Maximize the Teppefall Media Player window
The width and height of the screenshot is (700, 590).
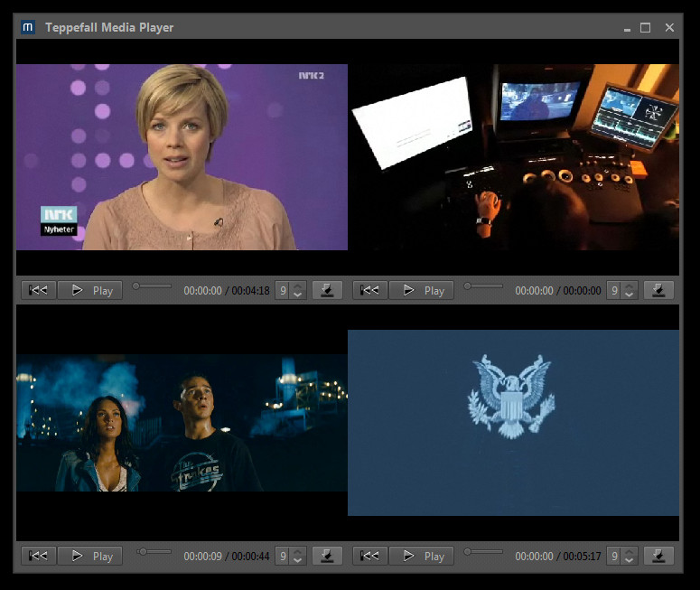(x=645, y=28)
